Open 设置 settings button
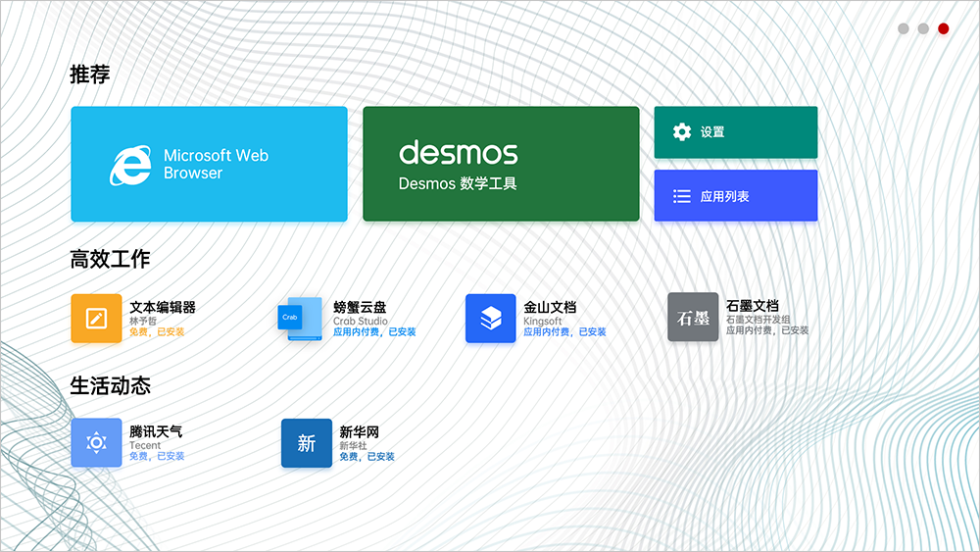The width and height of the screenshot is (980, 552). (x=736, y=132)
